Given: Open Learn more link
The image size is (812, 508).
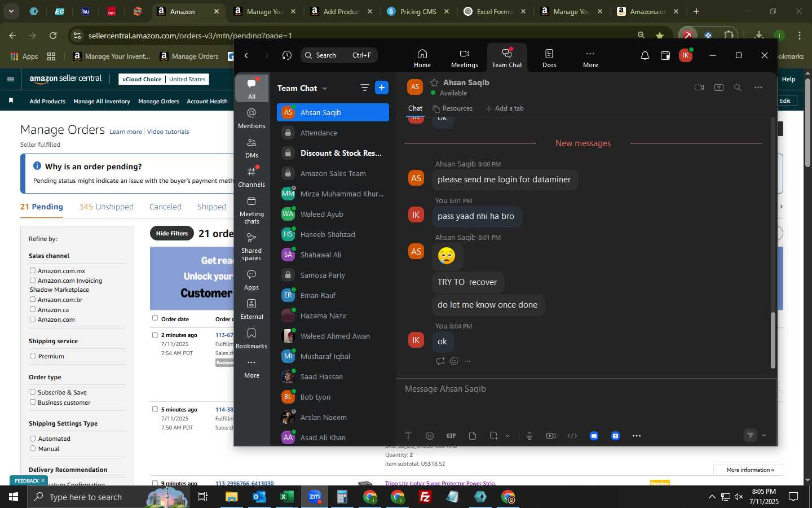Looking at the screenshot, I should tap(126, 132).
